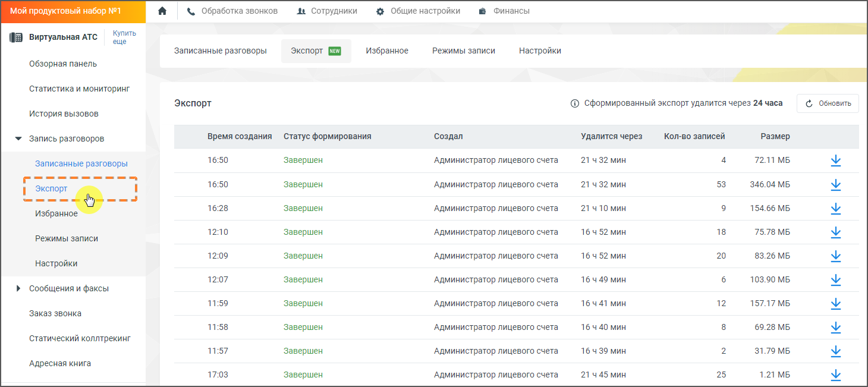
Task: Download the 75.78 МБ export file
Action: point(835,232)
